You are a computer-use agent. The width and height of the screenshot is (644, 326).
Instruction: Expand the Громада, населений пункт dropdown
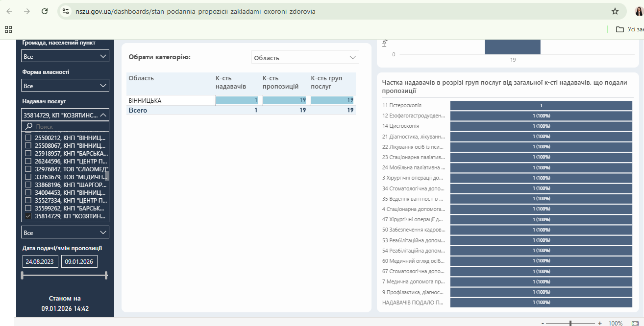pos(65,57)
